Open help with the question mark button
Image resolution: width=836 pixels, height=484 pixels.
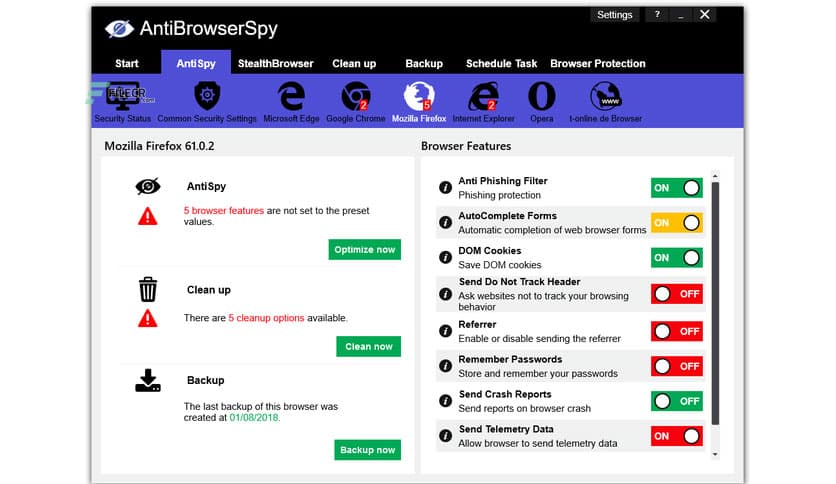[x=657, y=15]
